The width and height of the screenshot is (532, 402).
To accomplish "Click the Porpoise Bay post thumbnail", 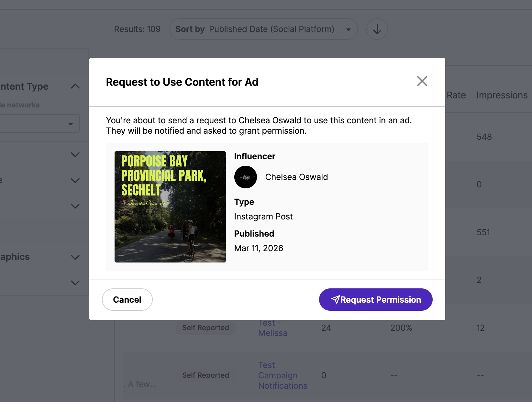I will pos(170,207).
